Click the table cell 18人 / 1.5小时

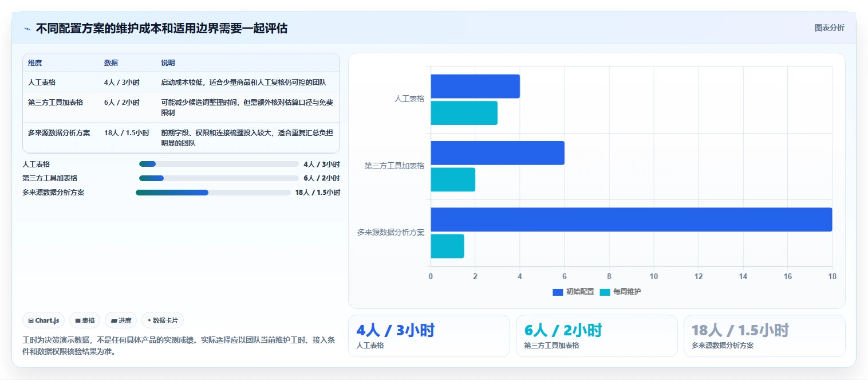click(x=127, y=133)
